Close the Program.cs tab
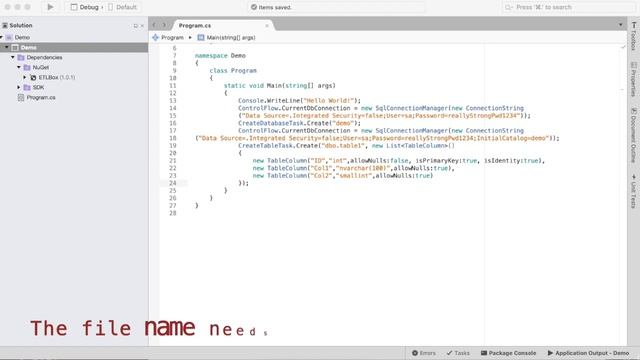Image resolution: width=640 pixels, height=360 pixels. coord(267,26)
